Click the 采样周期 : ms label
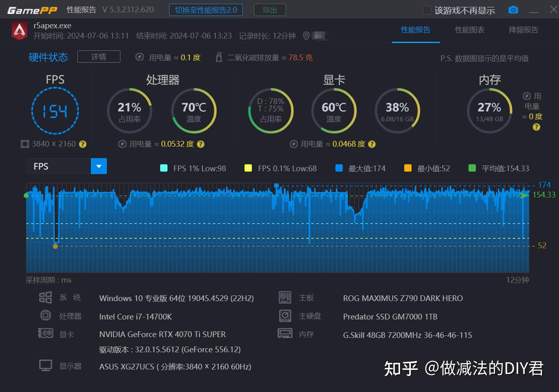The width and height of the screenshot is (559, 392). tap(48, 280)
